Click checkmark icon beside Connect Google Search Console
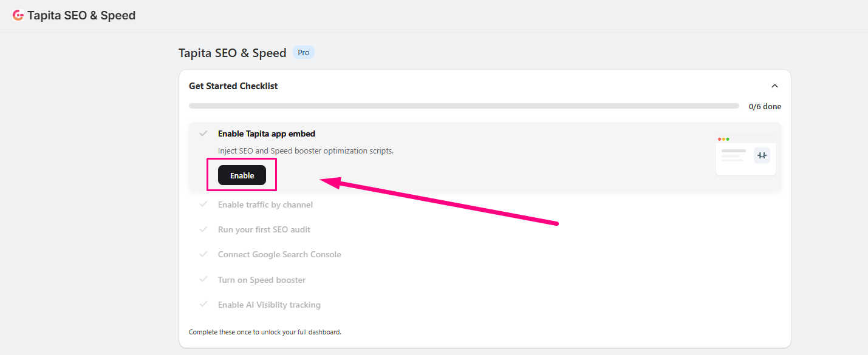 (x=203, y=254)
